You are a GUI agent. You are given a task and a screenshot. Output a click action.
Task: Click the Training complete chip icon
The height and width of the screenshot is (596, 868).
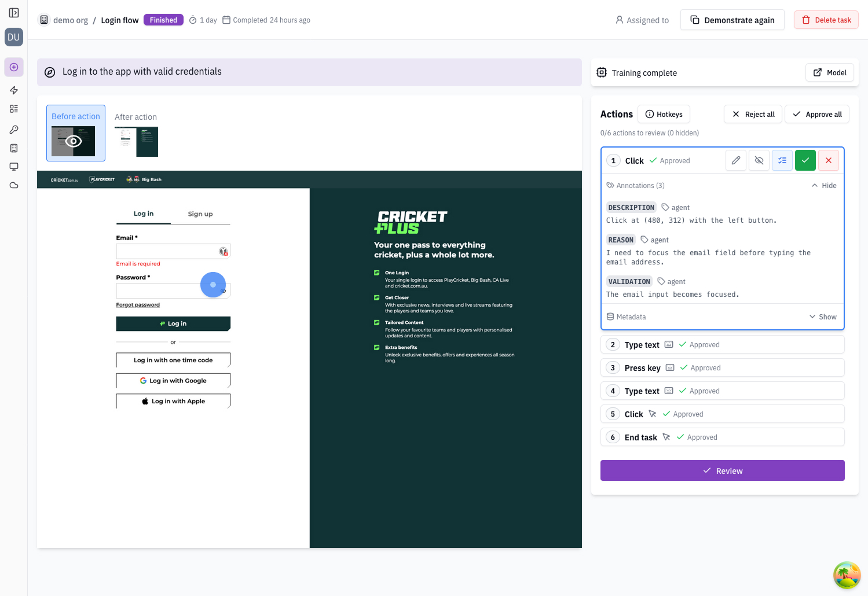602,72
